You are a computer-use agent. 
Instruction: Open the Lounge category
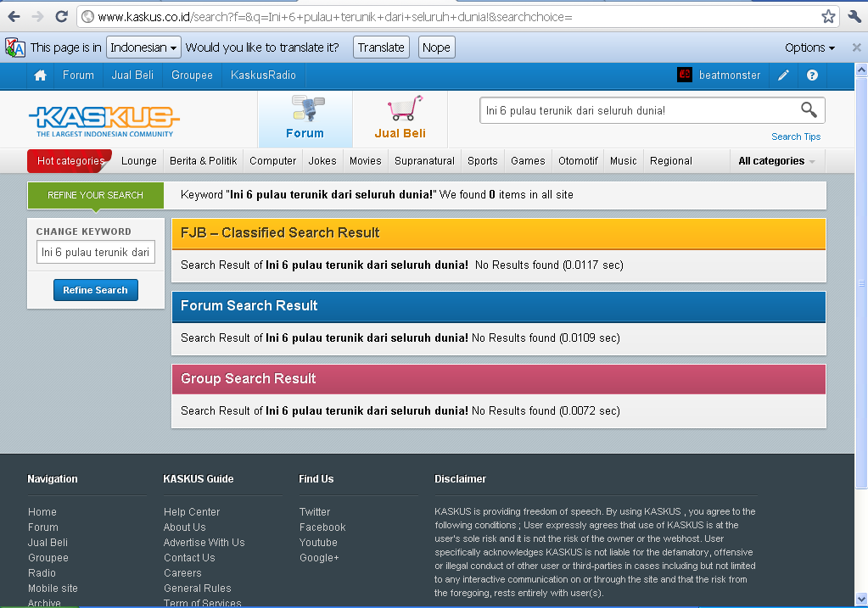click(x=139, y=161)
